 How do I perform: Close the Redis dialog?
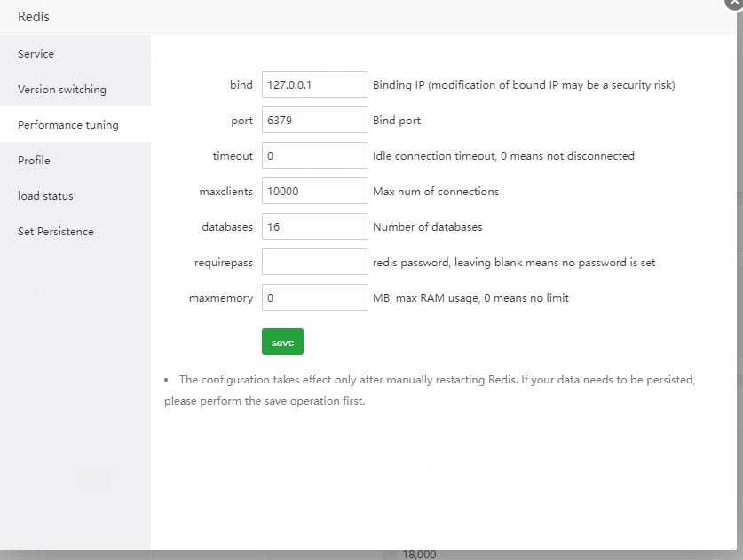[734, 3]
